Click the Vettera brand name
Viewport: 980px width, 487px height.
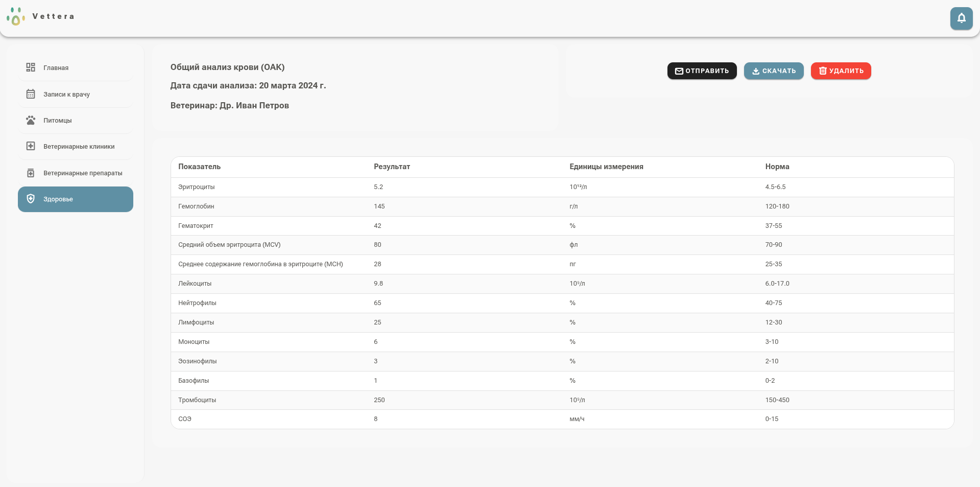tap(54, 16)
